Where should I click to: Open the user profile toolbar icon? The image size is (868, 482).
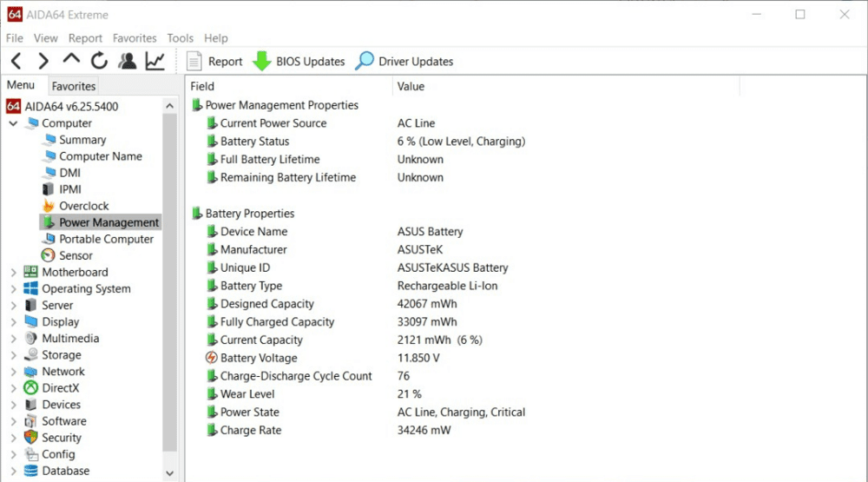[x=128, y=62]
